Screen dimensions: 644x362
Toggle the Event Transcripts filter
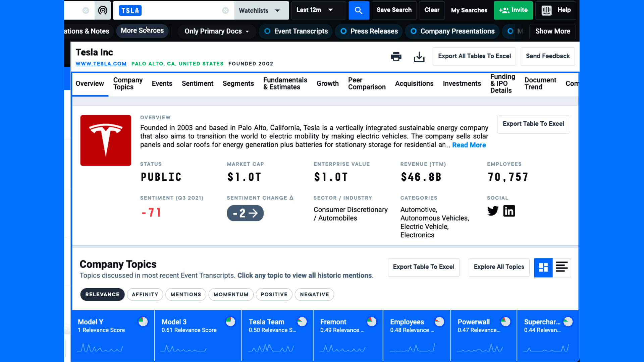pyautogui.click(x=296, y=31)
